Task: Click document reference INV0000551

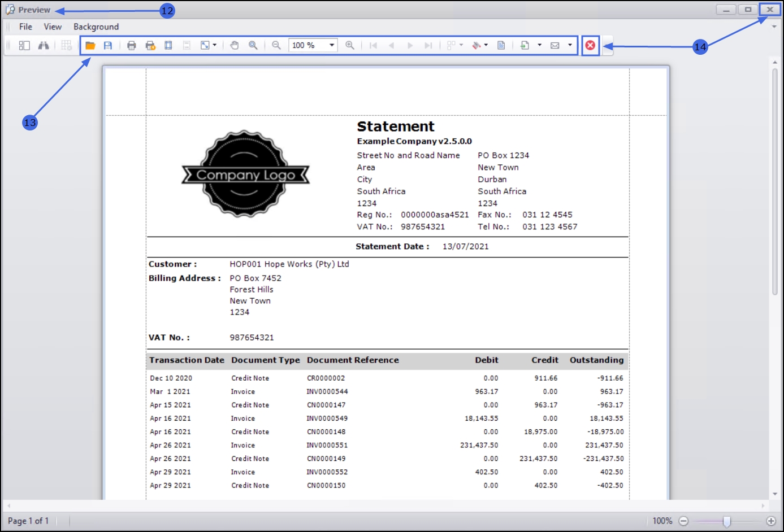Action: point(327,445)
